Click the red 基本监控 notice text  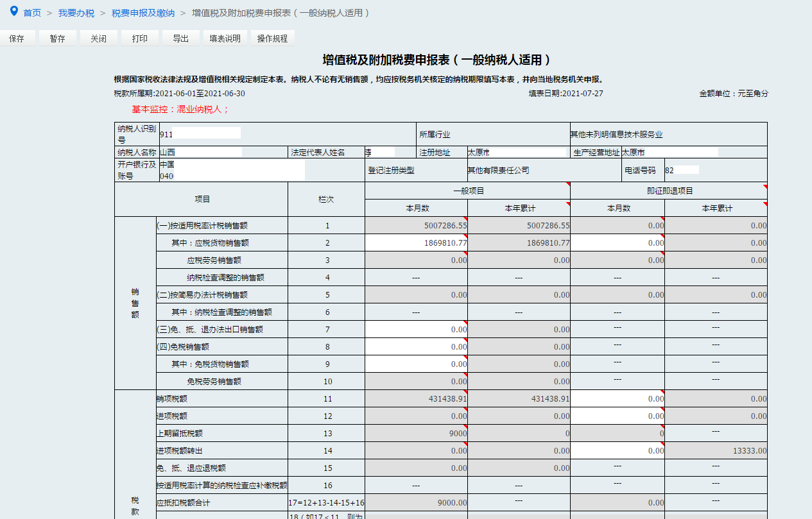[x=180, y=109]
